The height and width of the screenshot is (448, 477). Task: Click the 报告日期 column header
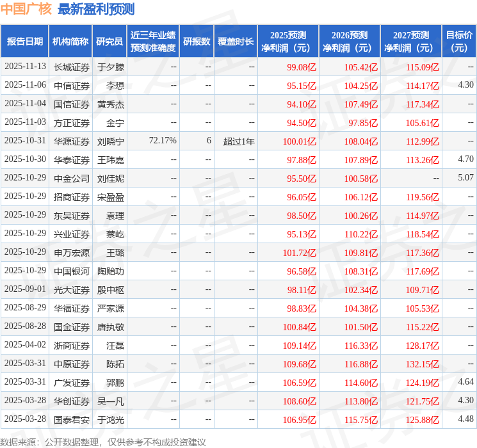[24, 42]
